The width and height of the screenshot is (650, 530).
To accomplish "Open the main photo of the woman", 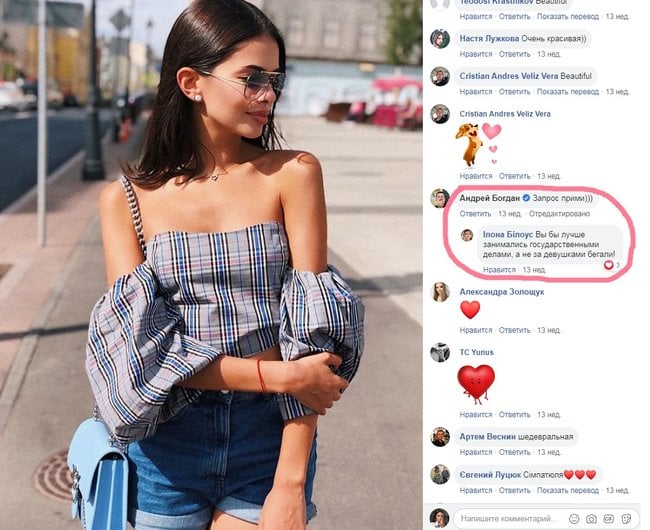I will pos(211,265).
